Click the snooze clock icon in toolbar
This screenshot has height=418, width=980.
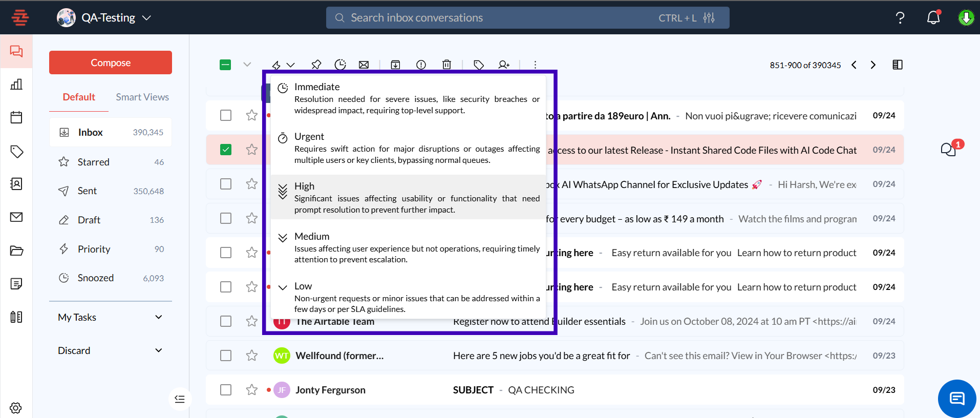pyautogui.click(x=340, y=65)
